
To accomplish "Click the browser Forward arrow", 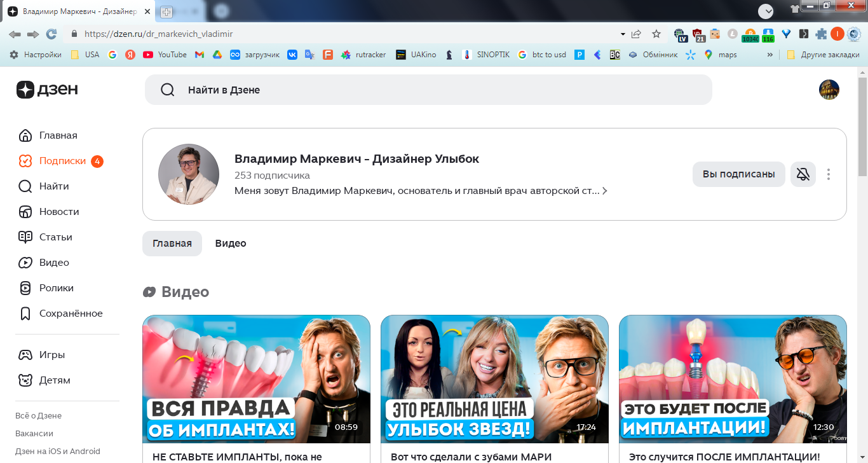I will tap(33, 34).
